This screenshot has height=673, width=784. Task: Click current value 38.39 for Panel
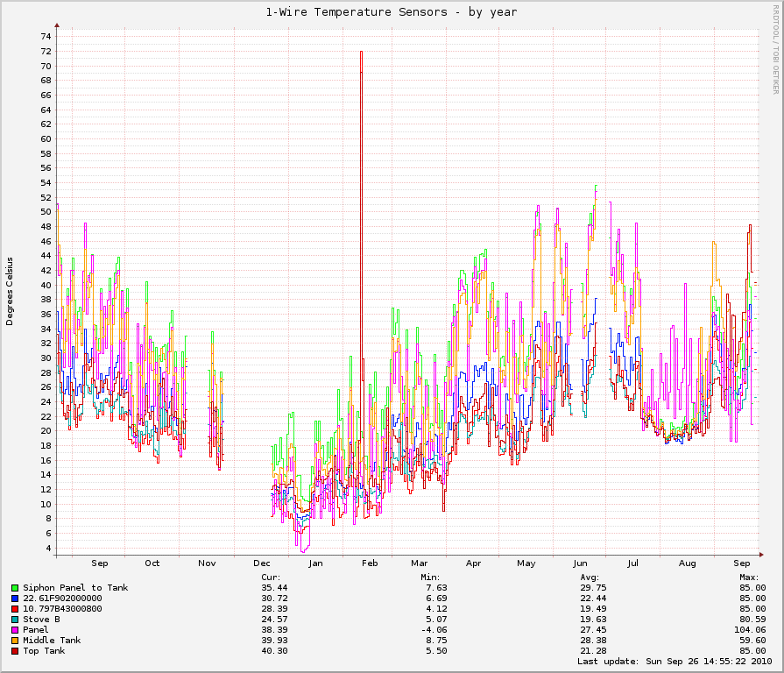point(274,630)
